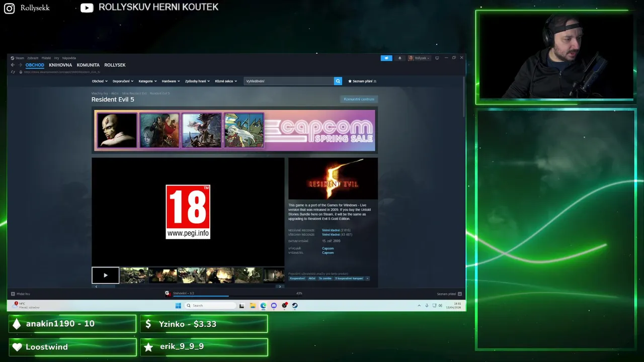Go back with the Steam back arrow
644x362 pixels.
click(13, 65)
